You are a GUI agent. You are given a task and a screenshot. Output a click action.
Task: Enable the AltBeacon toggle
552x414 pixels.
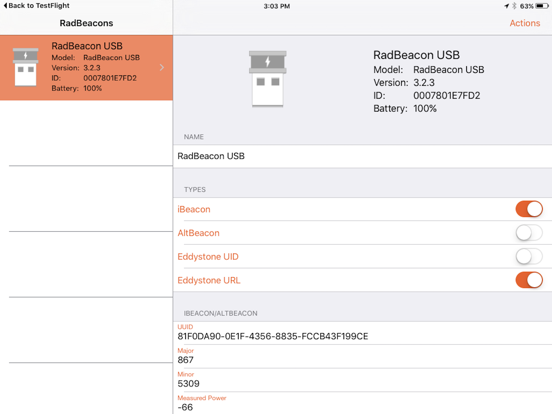click(529, 233)
